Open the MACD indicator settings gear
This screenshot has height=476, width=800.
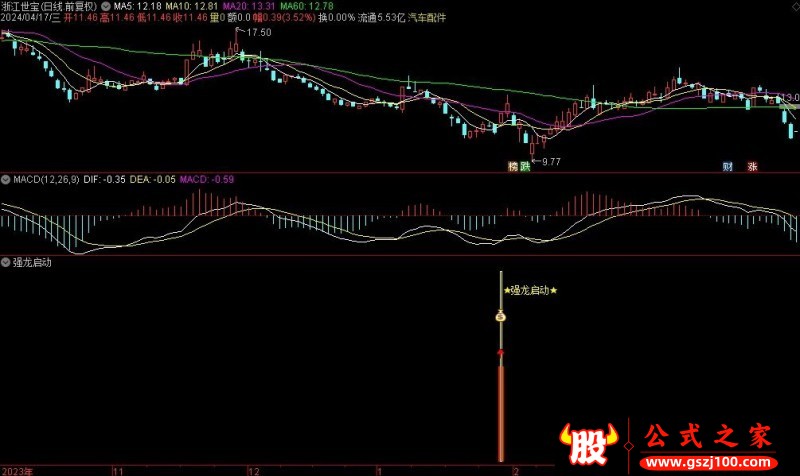point(6,180)
